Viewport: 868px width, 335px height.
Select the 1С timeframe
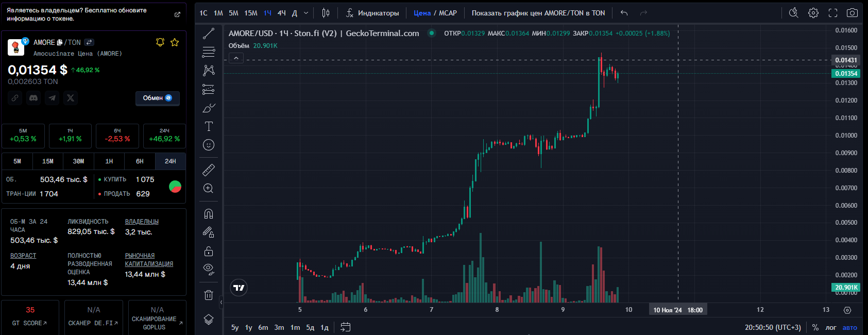pyautogui.click(x=203, y=13)
